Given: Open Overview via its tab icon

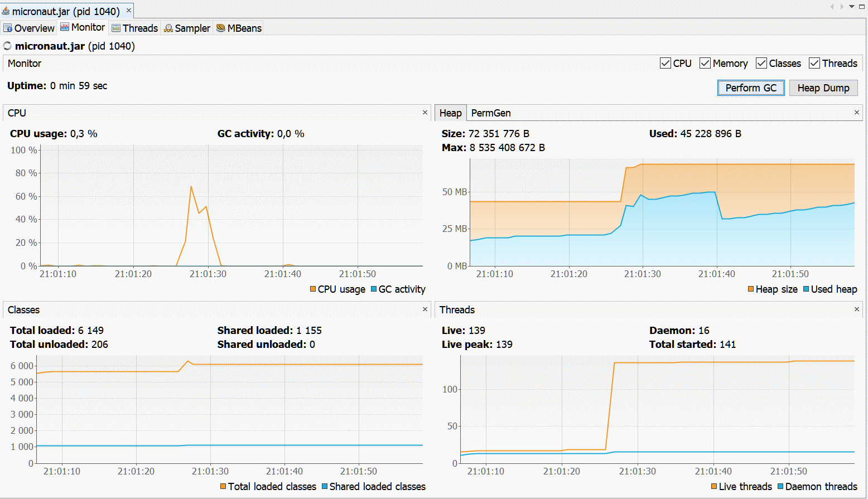Looking at the screenshot, I should [x=8, y=28].
